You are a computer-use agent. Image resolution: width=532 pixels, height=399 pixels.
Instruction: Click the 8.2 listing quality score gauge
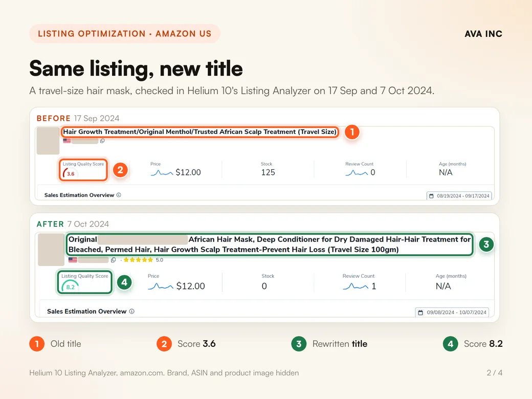point(70,286)
